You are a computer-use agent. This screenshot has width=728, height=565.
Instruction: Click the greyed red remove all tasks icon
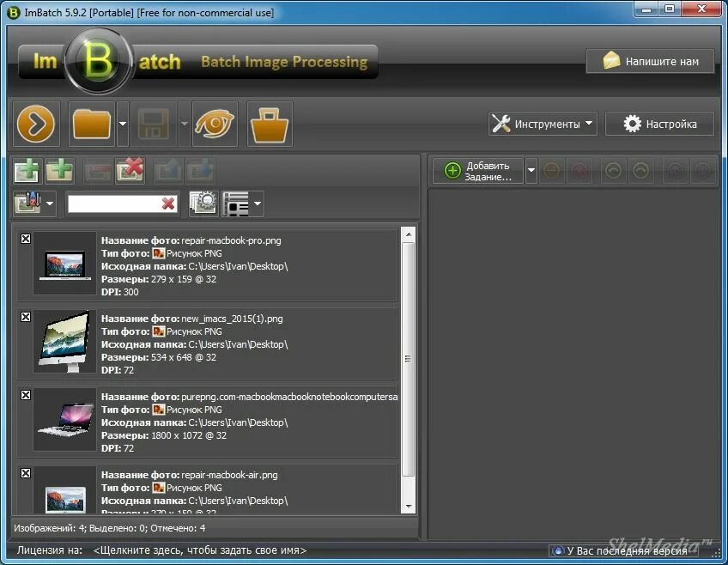point(579,171)
